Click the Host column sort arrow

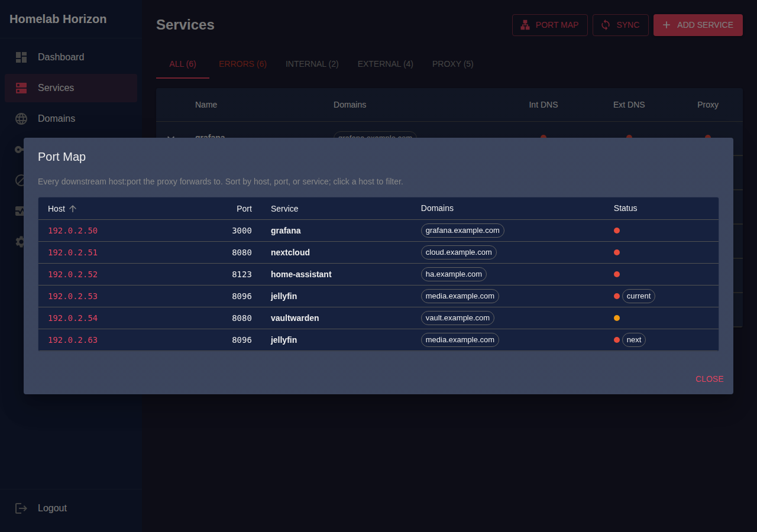click(73, 209)
